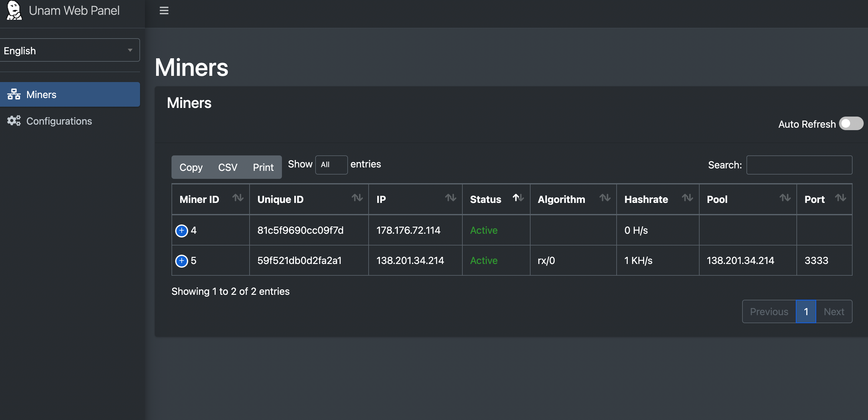868x420 pixels.
Task: Click the Unam Web Panel logo icon
Action: click(14, 10)
